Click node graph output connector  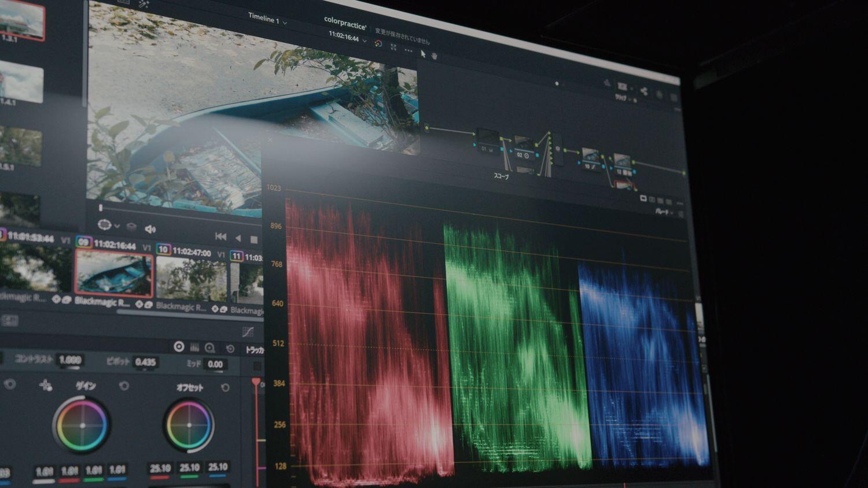(x=685, y=172)
